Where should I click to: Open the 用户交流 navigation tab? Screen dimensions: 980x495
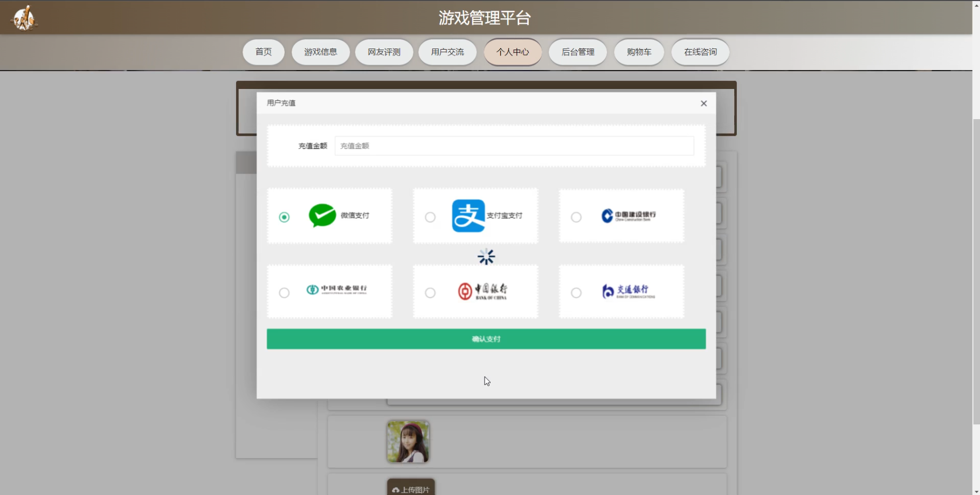click(x=447, y=52)
